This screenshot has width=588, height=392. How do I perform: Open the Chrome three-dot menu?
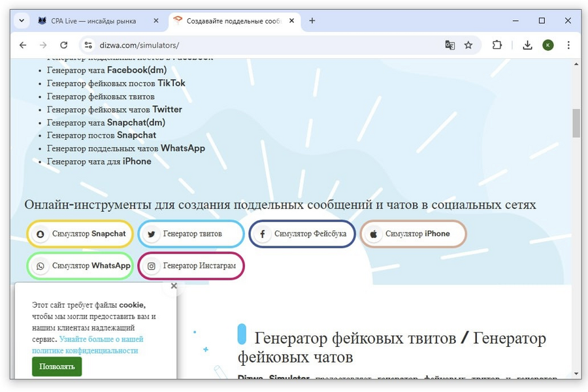568,45
